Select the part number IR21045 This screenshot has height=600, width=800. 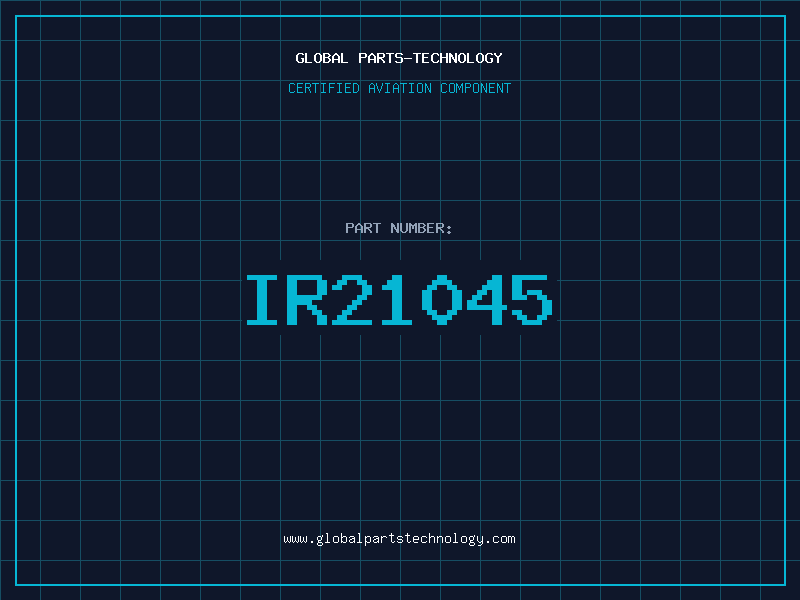coord(399,299)
